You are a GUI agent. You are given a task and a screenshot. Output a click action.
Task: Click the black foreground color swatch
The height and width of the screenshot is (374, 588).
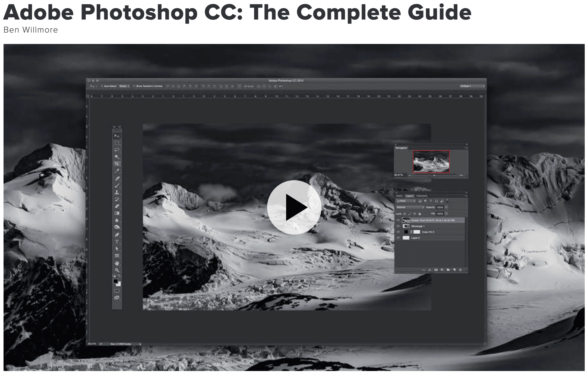pyautogui.click(x=115, y=281)
